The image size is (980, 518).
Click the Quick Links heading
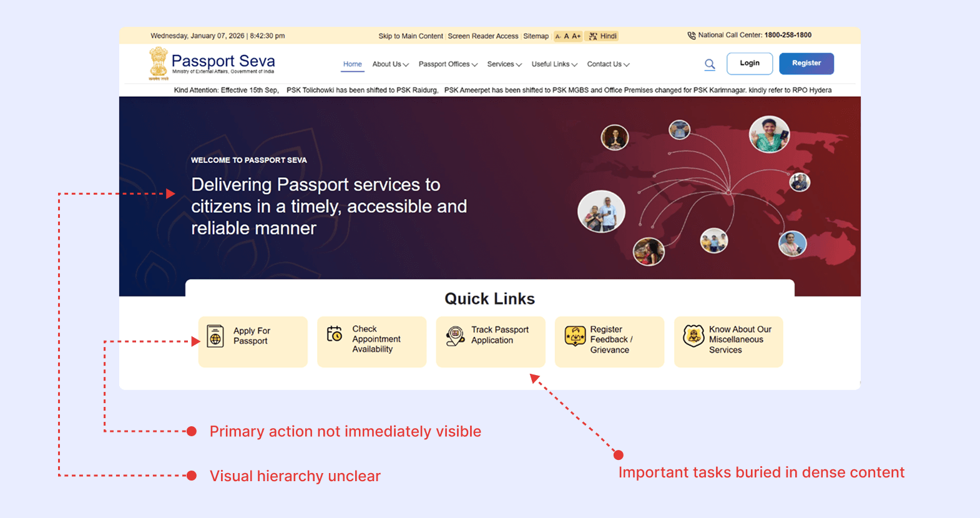[x=490, y=299]
